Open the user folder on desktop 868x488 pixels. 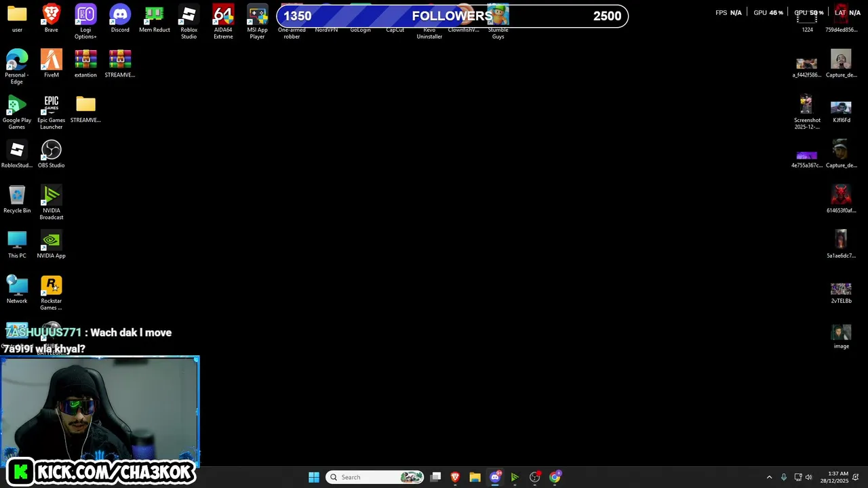point(17,18)
